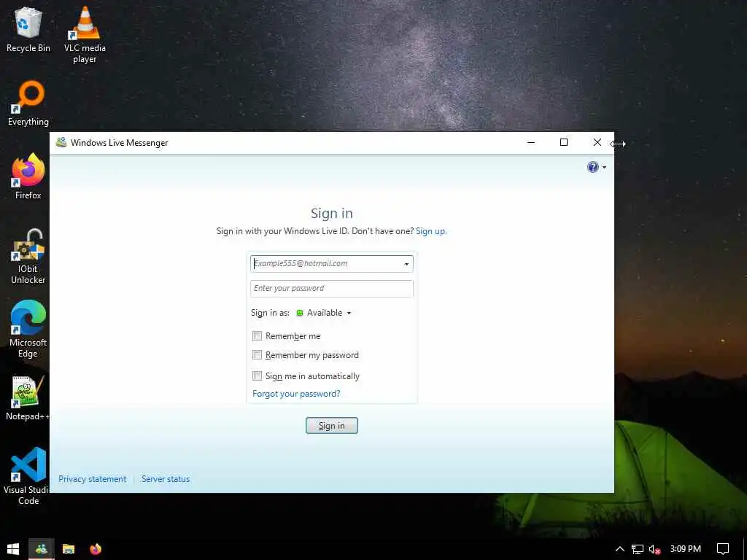Image resolution: width=747 pixels, height=560 pixels.
Task: Show hidden system tray icons
Action: (620, 549)
